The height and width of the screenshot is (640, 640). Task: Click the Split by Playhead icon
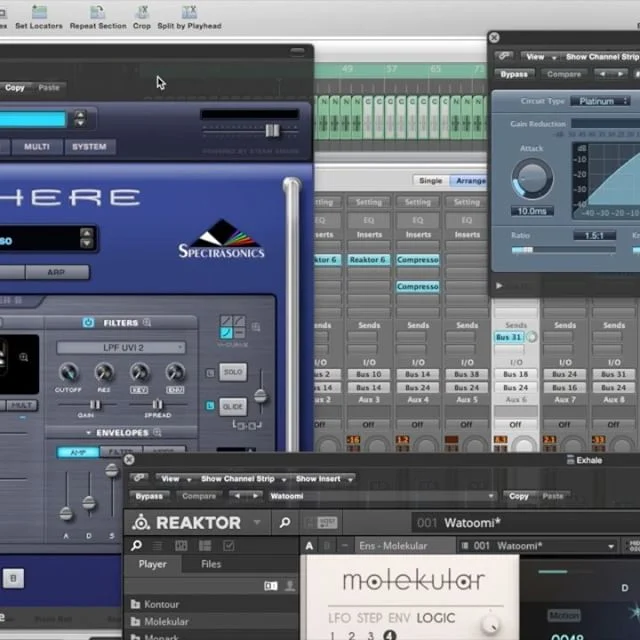click(x=189, y=11)
